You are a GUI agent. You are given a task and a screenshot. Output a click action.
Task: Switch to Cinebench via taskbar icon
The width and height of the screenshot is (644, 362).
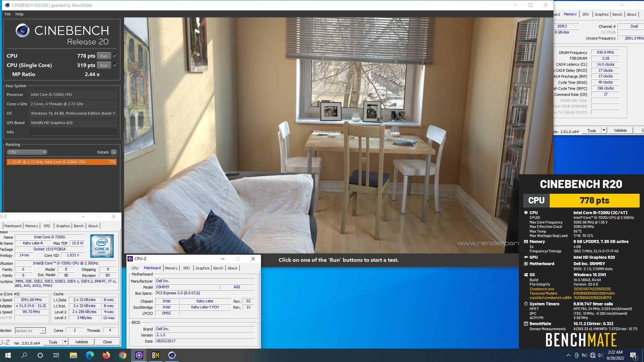pyautogui.click(x=172, y=355)
